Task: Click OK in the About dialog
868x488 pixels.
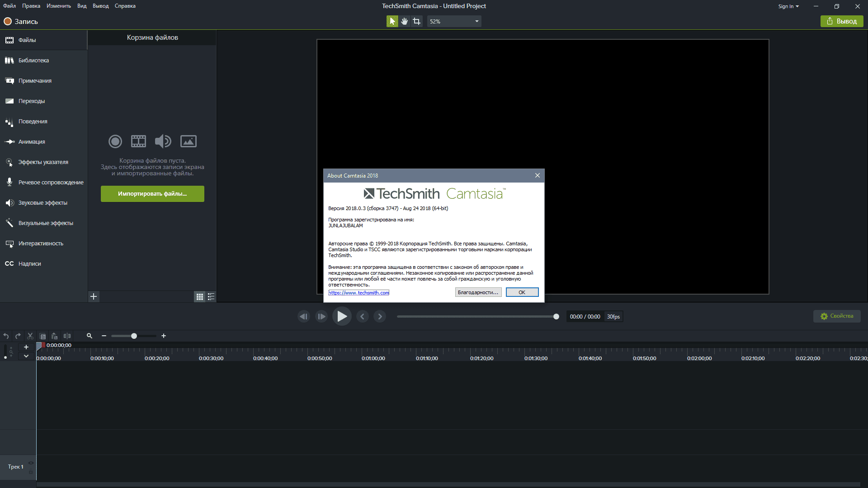Action: coord(522,292)
